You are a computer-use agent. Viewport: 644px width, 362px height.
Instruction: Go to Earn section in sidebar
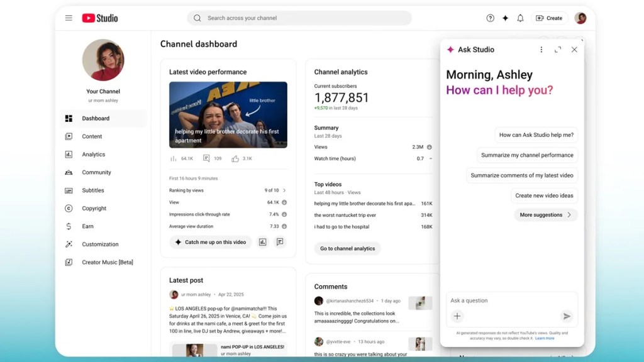[87, 226]
